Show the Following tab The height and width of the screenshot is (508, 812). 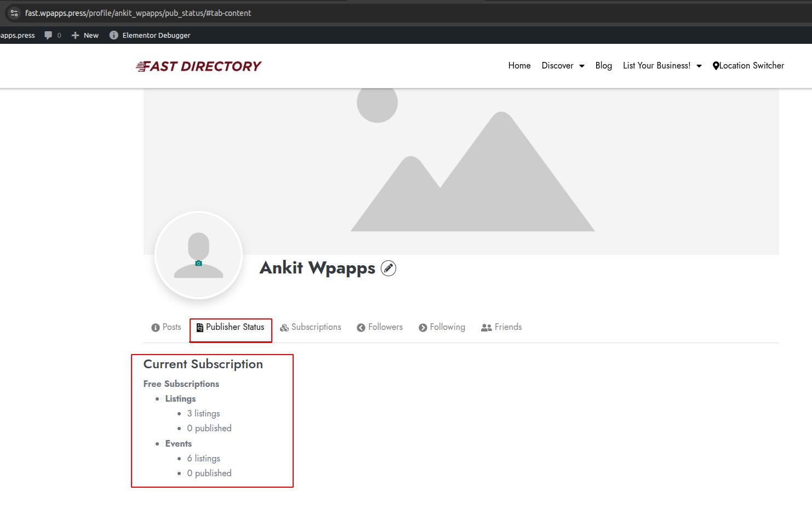point(442,327)
